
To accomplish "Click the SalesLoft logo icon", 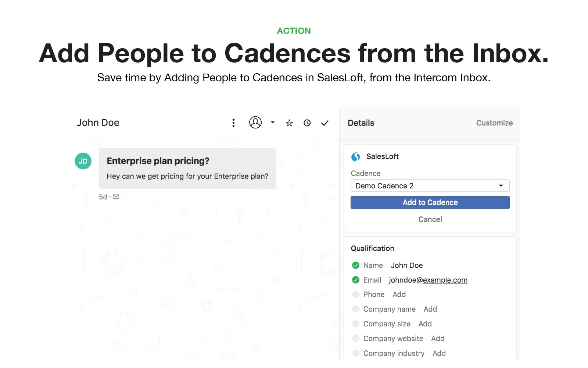I will [x=356, y=157].
